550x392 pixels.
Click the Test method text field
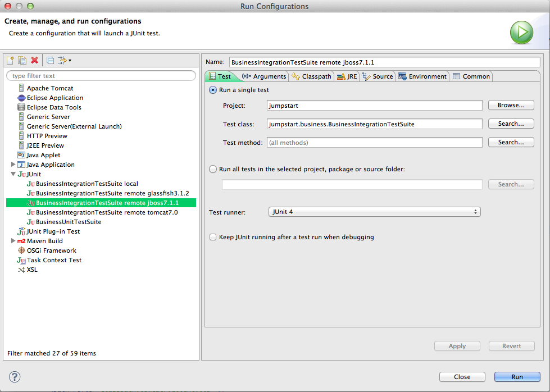(x=374, y=143)
